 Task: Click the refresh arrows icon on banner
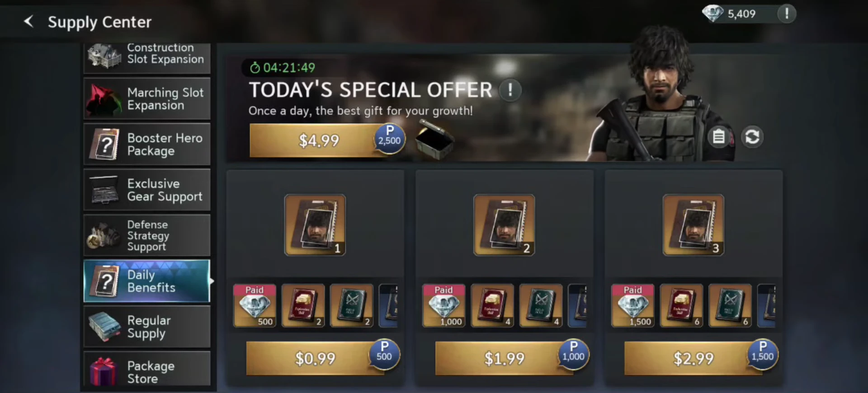pyautogui.click(x=752, y=136)
